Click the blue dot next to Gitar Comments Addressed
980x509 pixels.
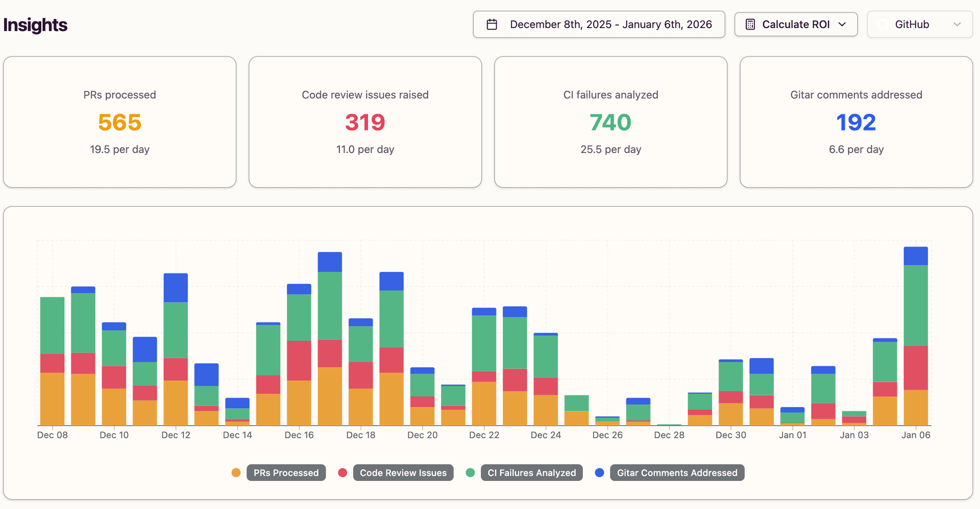599,473
